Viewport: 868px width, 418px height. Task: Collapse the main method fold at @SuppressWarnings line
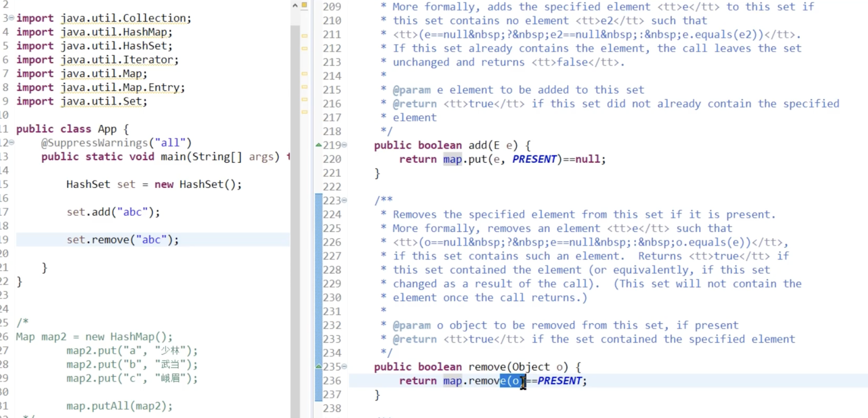12,142
